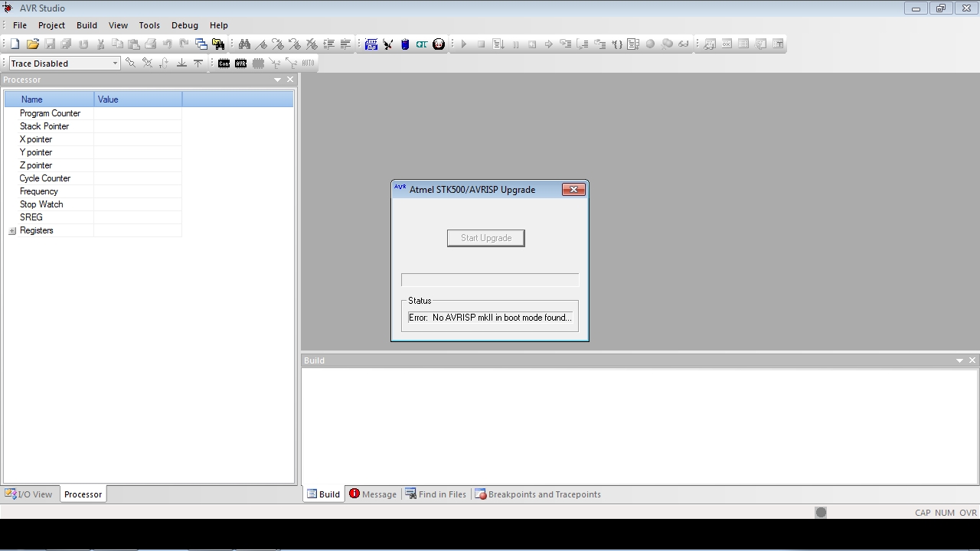Click the Start Upgrade button

(x=486, y=238)
